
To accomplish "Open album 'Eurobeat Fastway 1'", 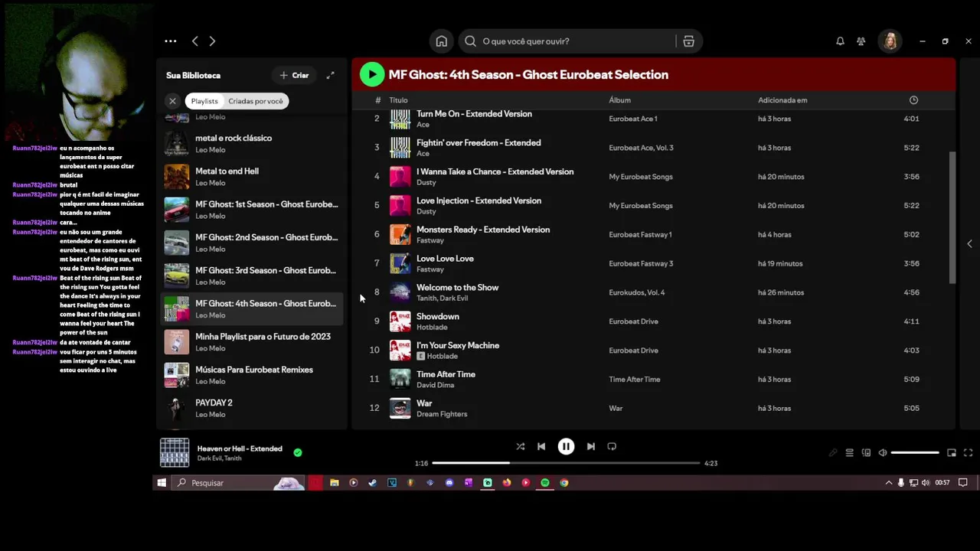I will pyautogui.click(x=640, y=235).
